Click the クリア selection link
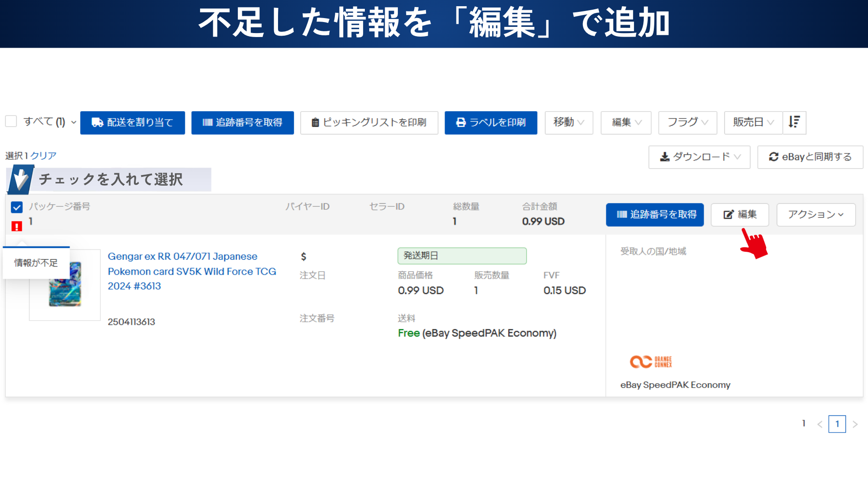 point(43,156)
